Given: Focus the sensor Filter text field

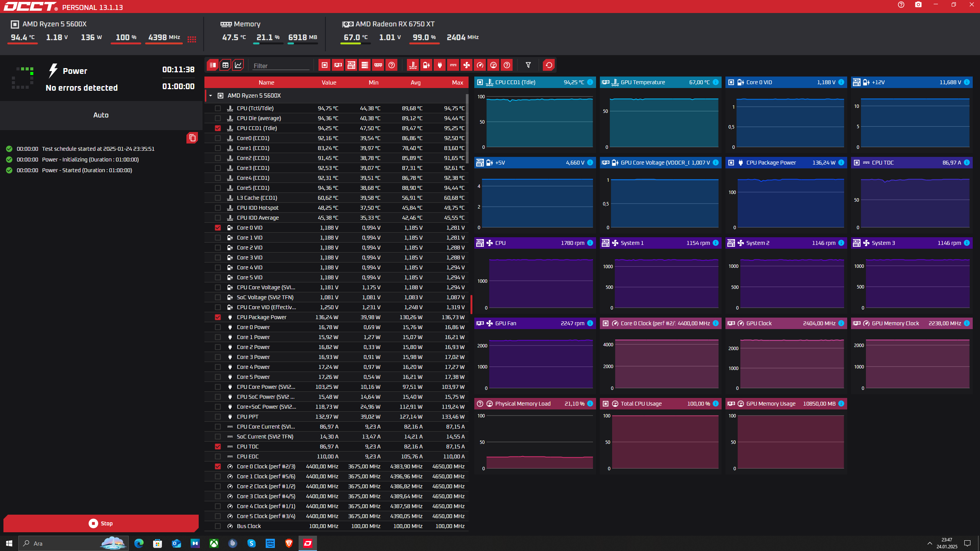Looking at the screenshot, I should point(281,65).
